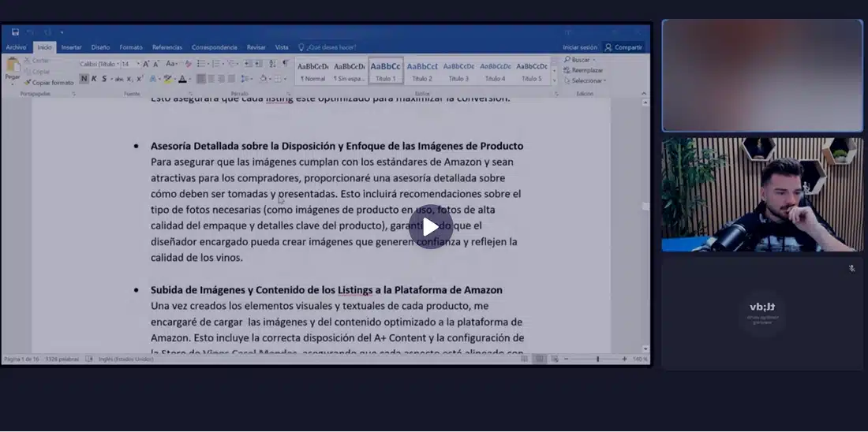Apply numbered list formatting
This screenshot has width=868, height=432.
point(216,64)
